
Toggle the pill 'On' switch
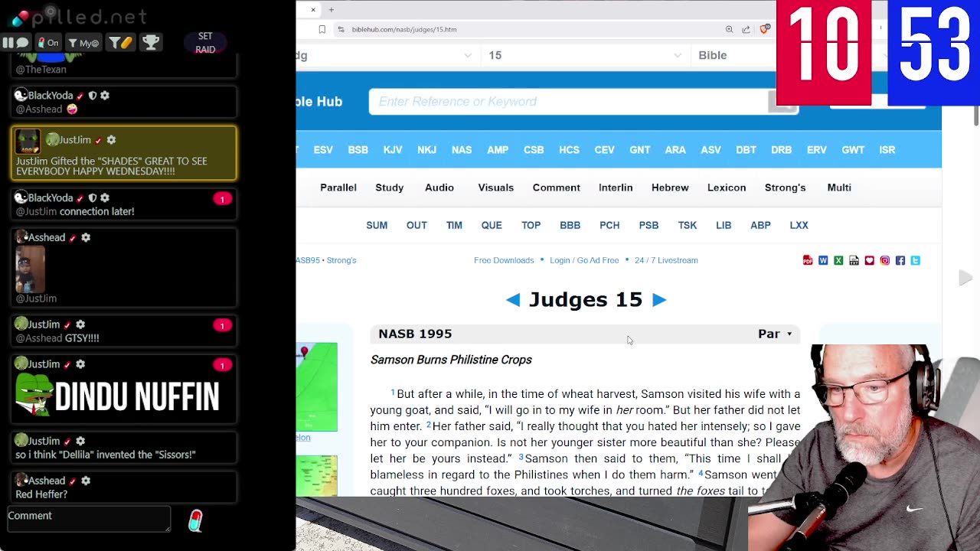coord(48,43)
